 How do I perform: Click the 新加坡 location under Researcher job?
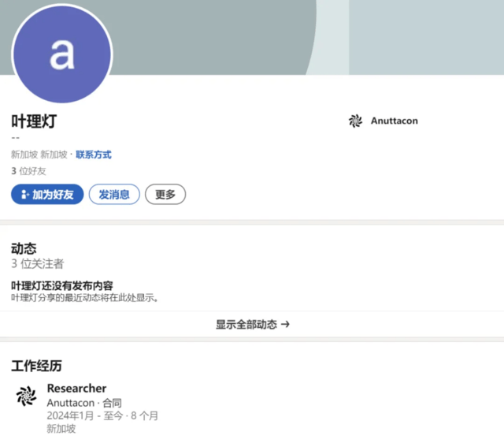click(61, 429)
